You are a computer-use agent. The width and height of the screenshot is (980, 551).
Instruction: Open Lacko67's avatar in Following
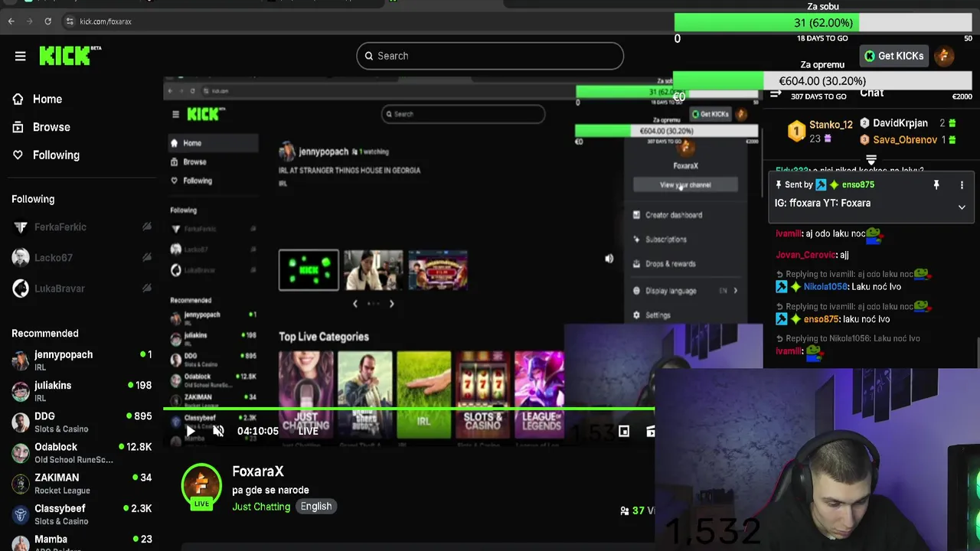[x=21, y=258]
